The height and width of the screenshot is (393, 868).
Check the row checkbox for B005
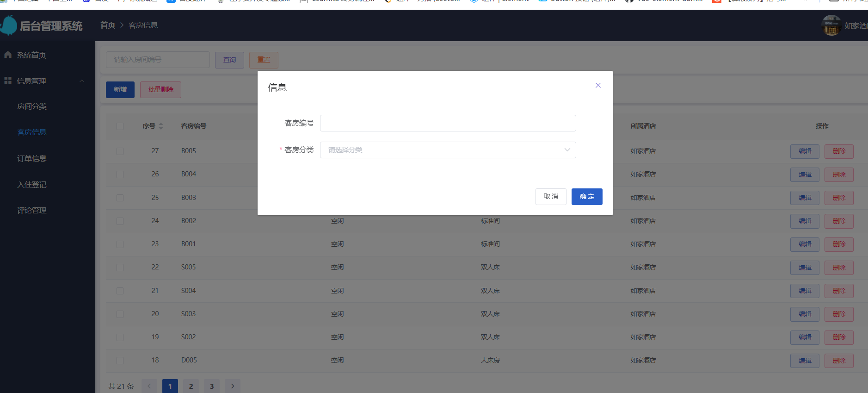[x=120, y=151]
